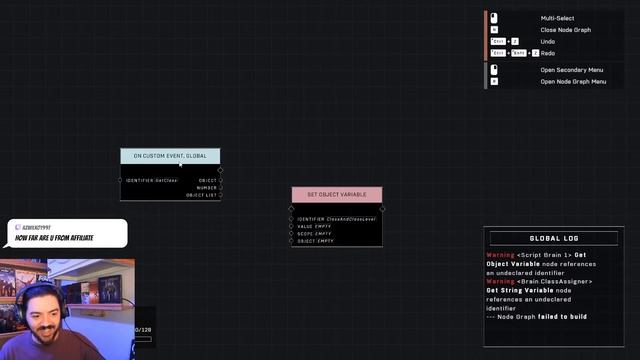Click the chat username in the speech bubble
Image resolution: width=640 pixels, height=360 pixels.
36,228
